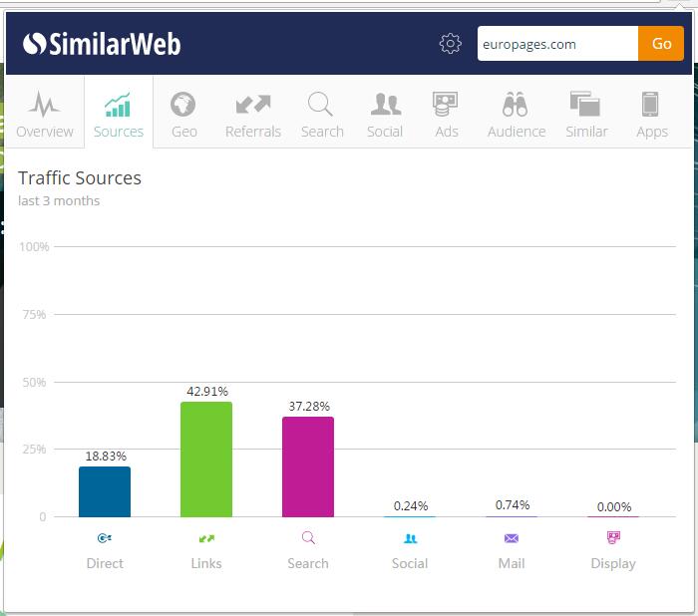
Task: Open the Audience binoculars tab
Action: [517, 114]
